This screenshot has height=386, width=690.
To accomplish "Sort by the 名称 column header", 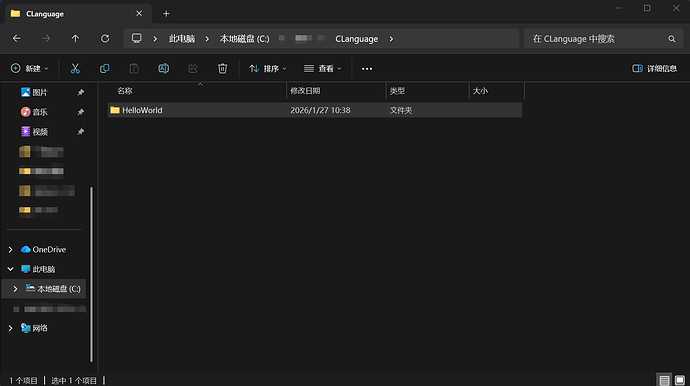I will point(125,91).
